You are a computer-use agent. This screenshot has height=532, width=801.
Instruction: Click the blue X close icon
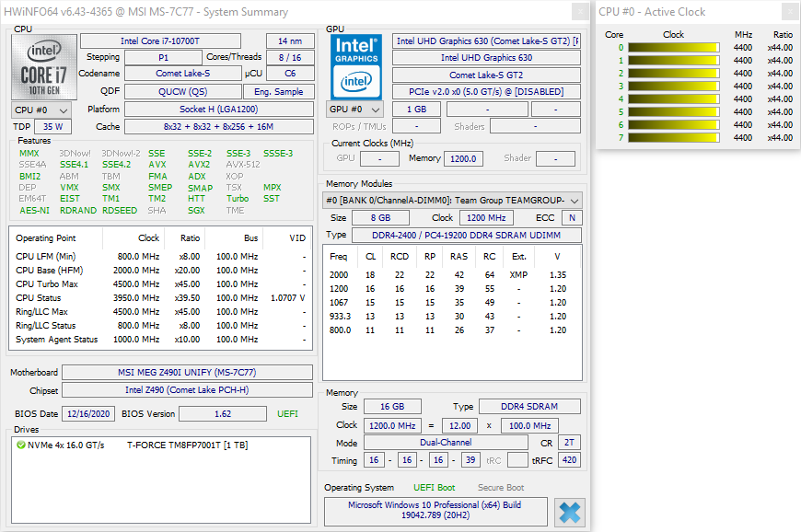(570, 512)
